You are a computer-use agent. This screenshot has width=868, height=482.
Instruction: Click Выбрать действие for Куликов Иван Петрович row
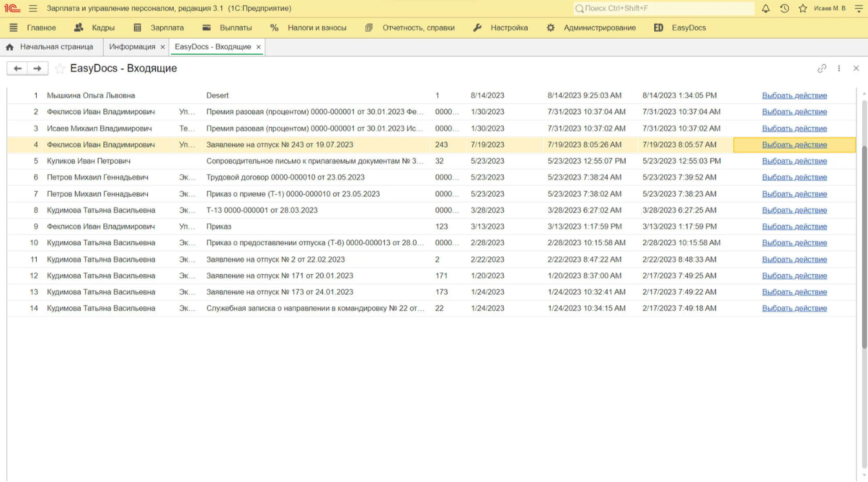pos(794,161)
